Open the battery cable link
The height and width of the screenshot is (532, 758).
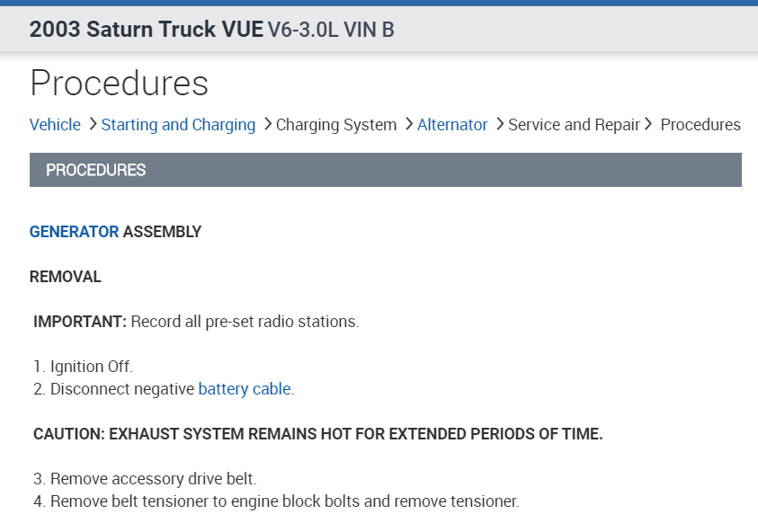coord(245,389)
